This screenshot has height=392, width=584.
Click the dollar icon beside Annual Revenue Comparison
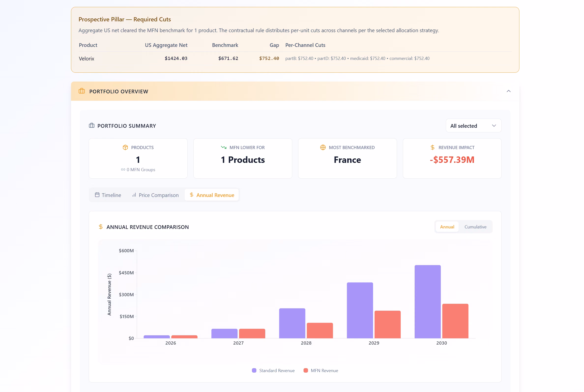pyautogui.click(x=101, y=227)
